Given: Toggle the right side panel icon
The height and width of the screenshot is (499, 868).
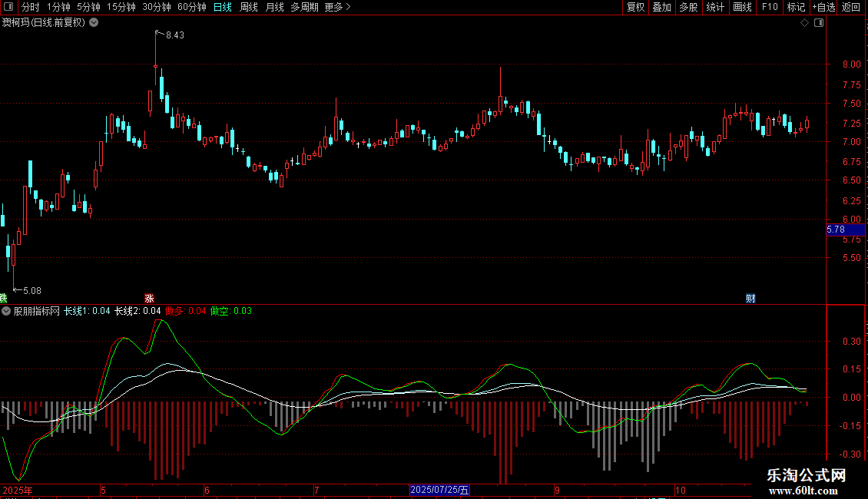Looking at the screenshot, I should tap(819, 23).
